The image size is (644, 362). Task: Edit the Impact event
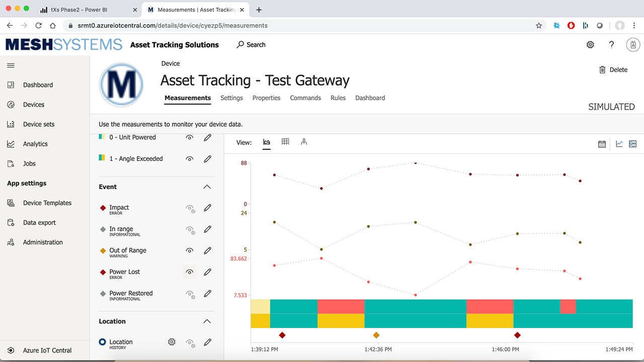(207, 208)
